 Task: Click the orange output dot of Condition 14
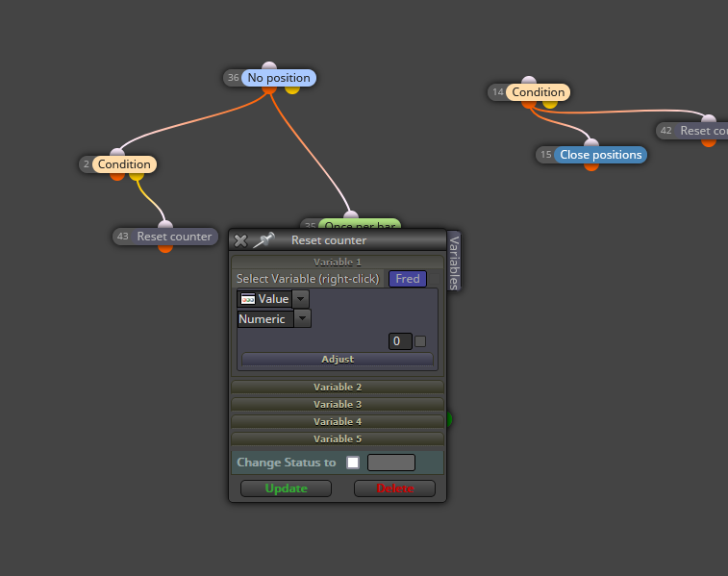(x=529, y=104)
